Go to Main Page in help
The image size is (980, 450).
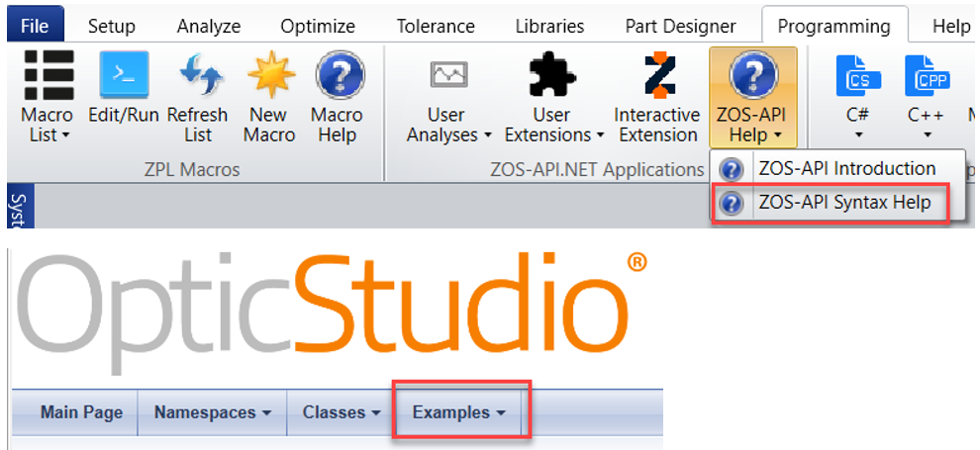81,412
